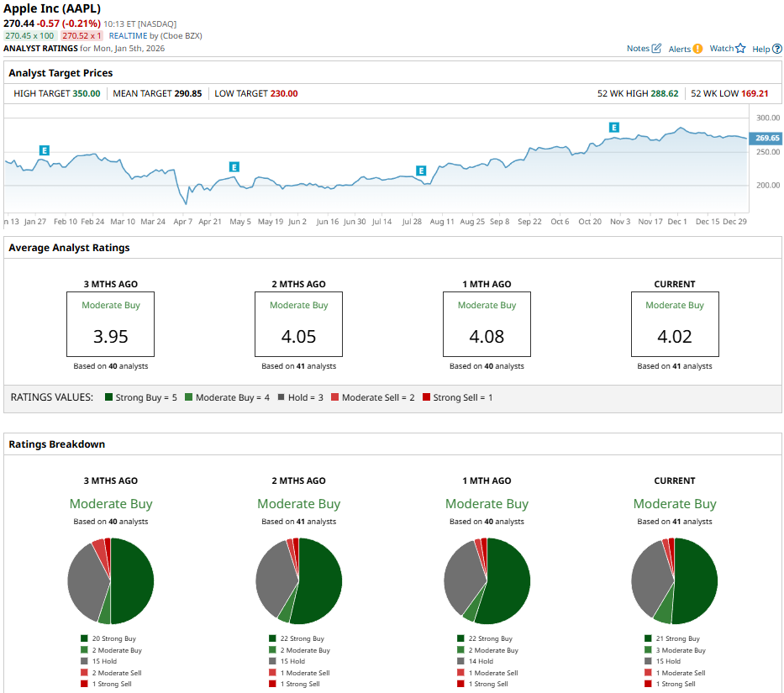This screenshot has width=784, height=693.
Task: Click the Strong Sell = 1 red swatch
Action: [x=426, y=397]
